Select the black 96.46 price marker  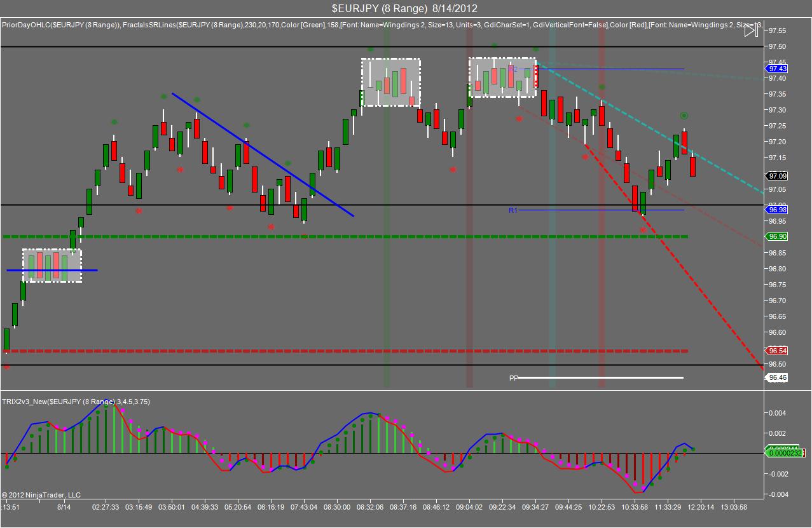click(x=777, y=377)
